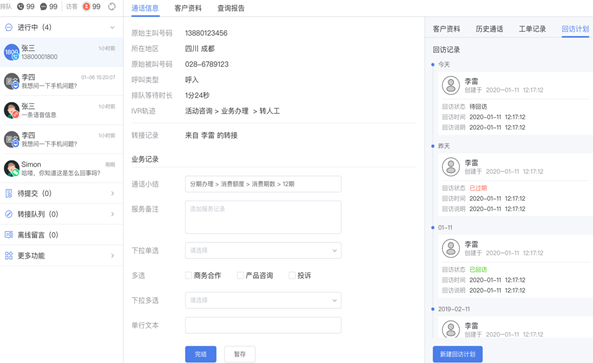
Task: Open 通话小结 cascade selector field
Action: coord(263,184)
